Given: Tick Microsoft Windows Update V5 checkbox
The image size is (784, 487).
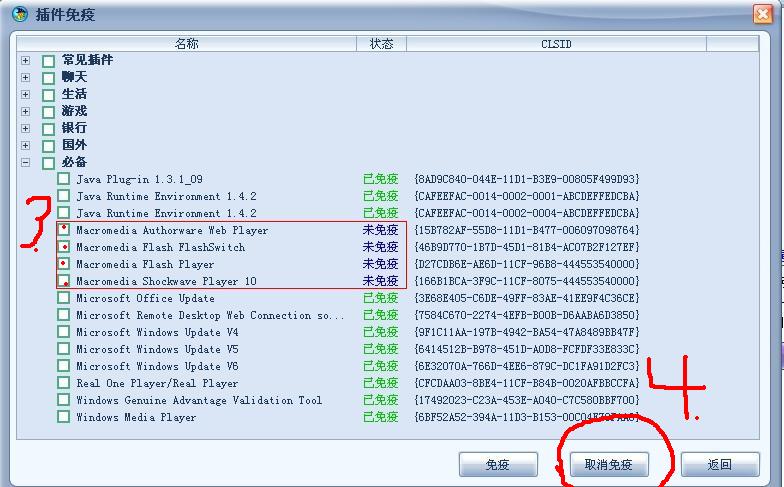Looking at the screenshot, I should (64, 348).
